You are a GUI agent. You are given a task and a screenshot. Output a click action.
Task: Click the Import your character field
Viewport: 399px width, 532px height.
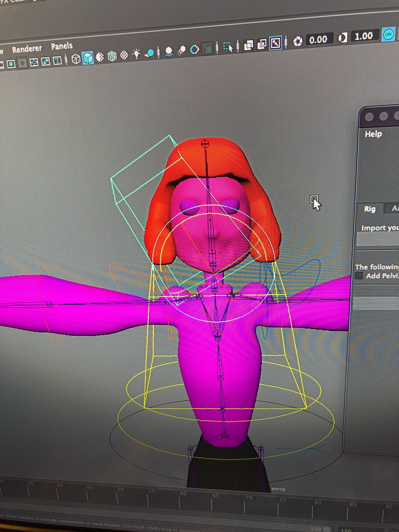[x=378, y=239]
